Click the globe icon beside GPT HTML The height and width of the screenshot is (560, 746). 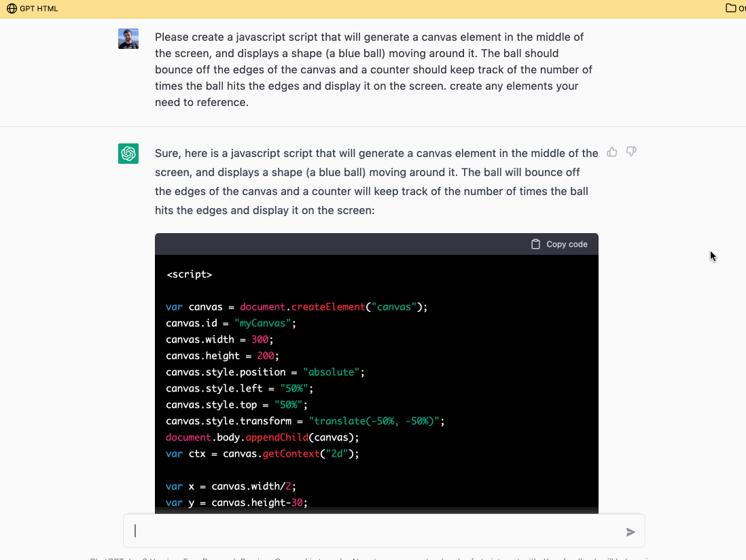(12, 9)
